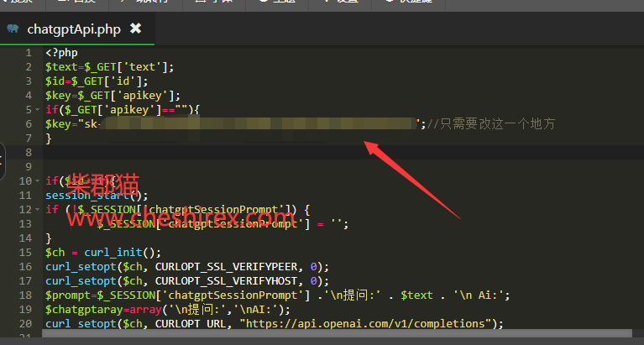Click line number 1 in the gutter
Screen dimensions: 644x345
(29, 53)
